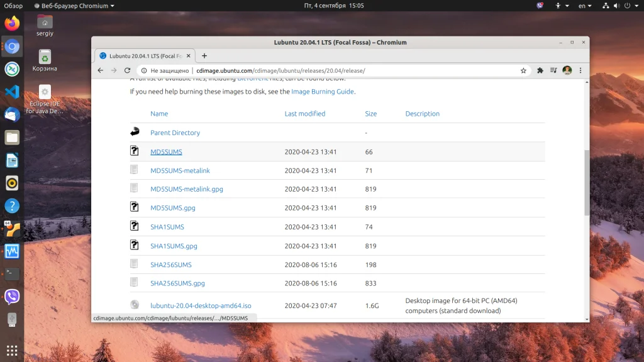
Task: Open the MD5SUMS-metalink file link
Action: [180, 170]
